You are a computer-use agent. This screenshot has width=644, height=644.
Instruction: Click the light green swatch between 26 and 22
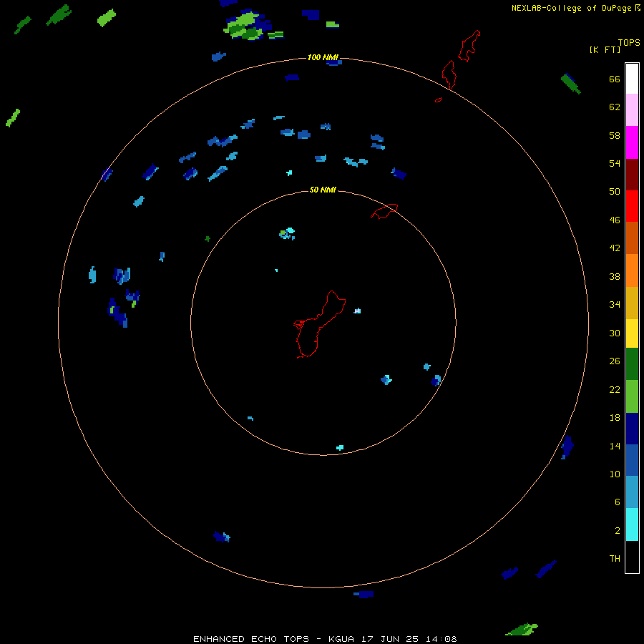[x=632, y=396]
